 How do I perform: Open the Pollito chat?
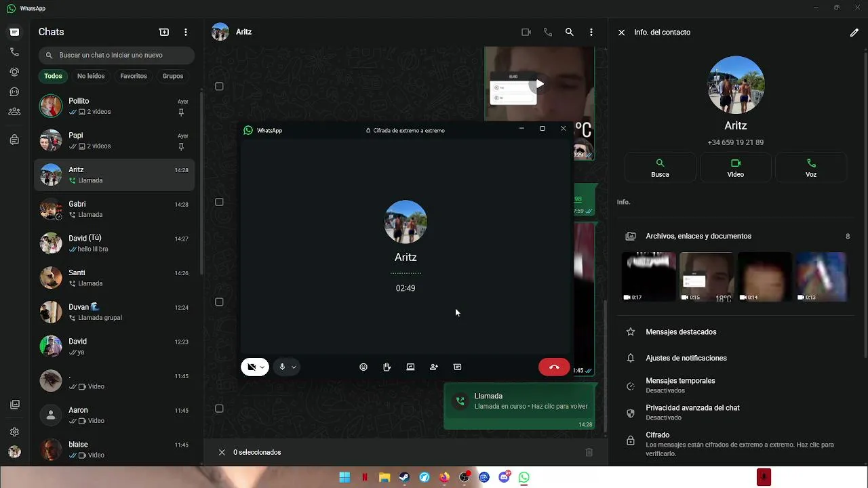pyautogui.click(x=114, y=106)
